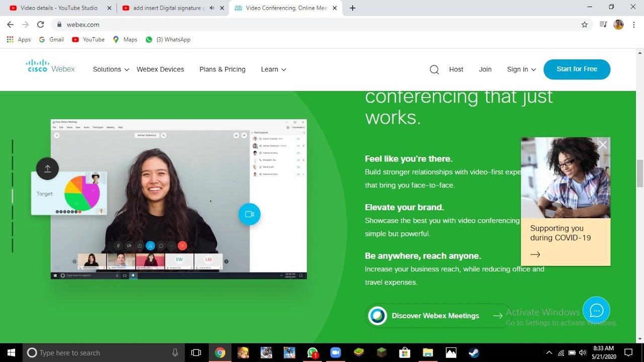The width and height of the screenshot is (644, 362).
Task: Close the COVID-19 support popup
Action: click(x=603, y=145)
